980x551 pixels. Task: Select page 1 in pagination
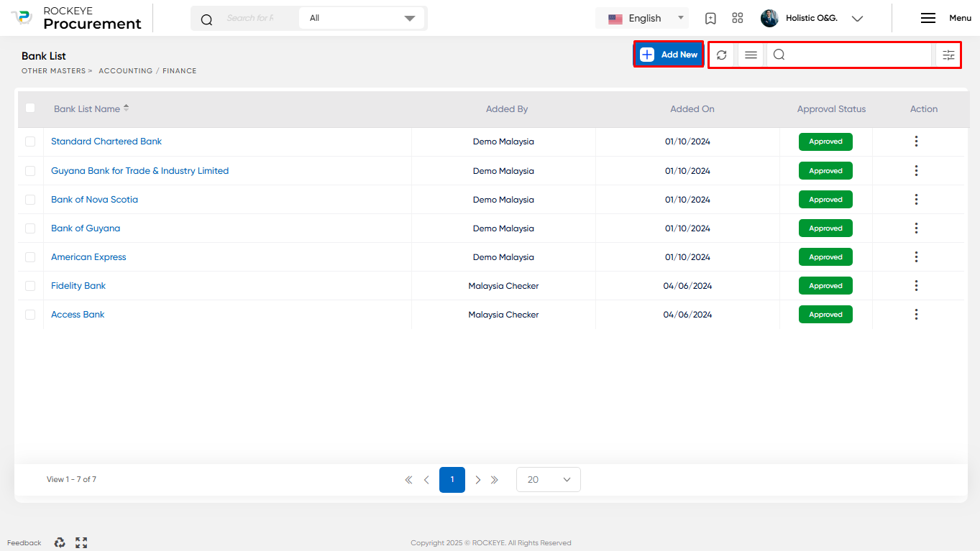click(452, 480)
